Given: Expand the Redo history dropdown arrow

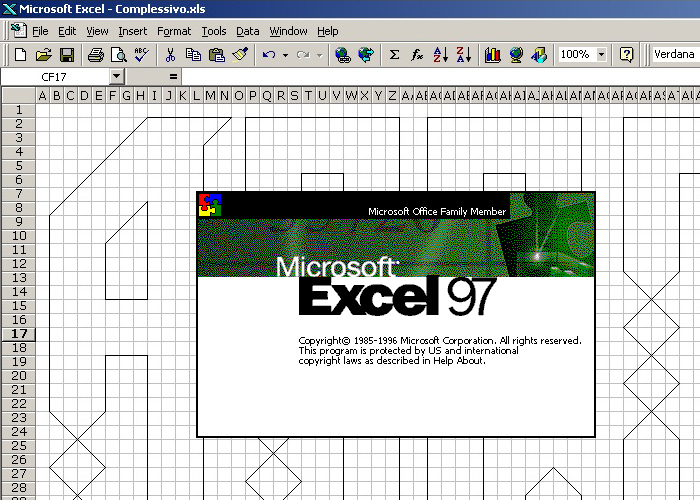Looking at the screenshot, I should [x=320, y=55].
